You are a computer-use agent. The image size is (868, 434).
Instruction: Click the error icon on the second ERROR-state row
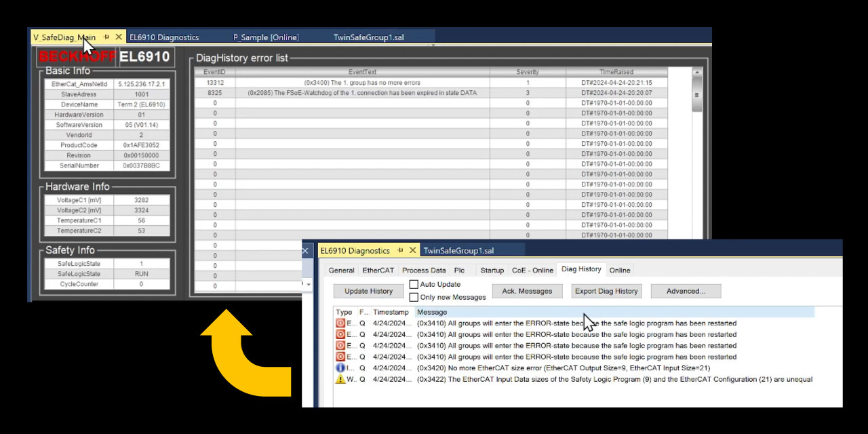click(x=340, y=334)
